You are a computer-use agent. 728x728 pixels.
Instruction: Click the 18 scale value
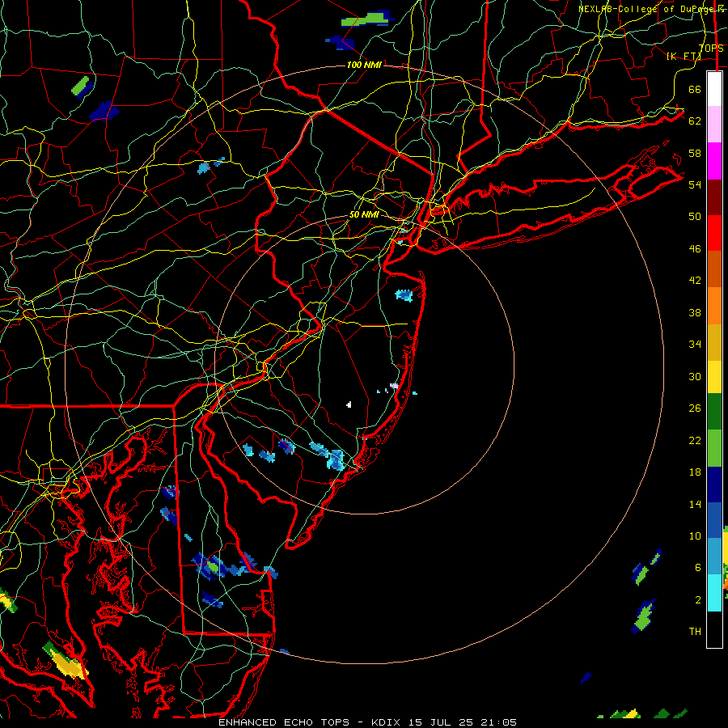695,472
